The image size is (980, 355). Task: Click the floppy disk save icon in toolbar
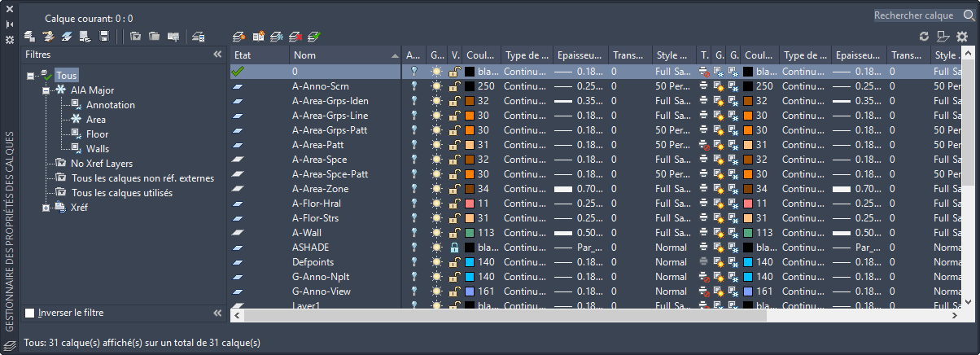(104, 36)
